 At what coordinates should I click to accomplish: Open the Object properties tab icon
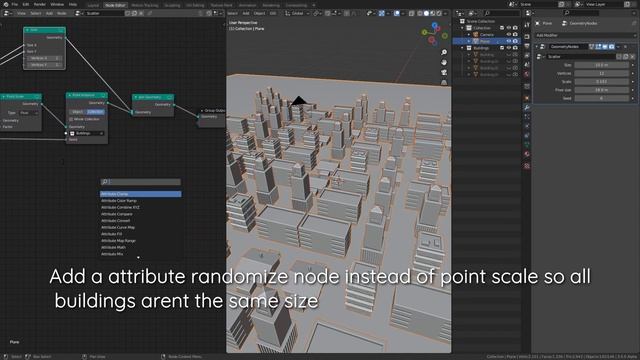point(527,98)
